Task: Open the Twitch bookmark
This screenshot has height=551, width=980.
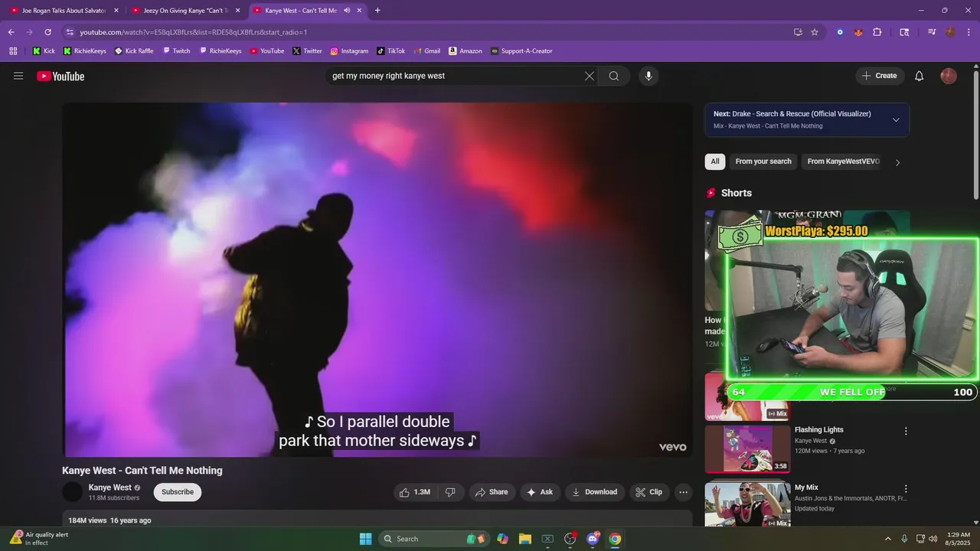Action: click(176, 51)
